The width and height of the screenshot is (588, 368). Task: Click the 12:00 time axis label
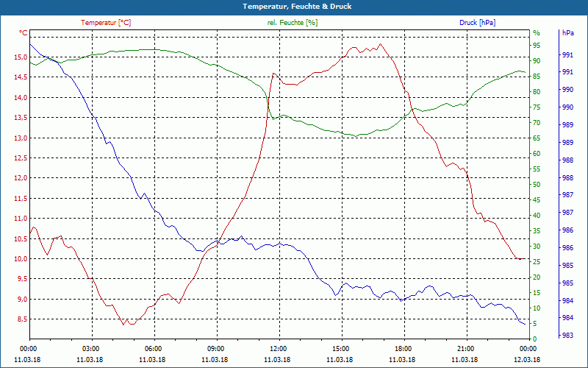click(278, 348)
